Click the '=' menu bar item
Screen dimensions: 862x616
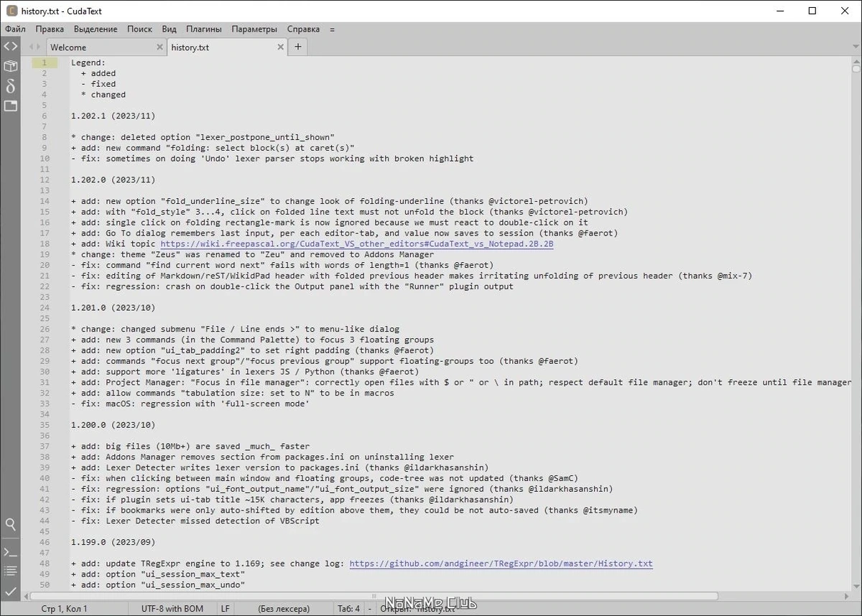[x=332, y=29]
